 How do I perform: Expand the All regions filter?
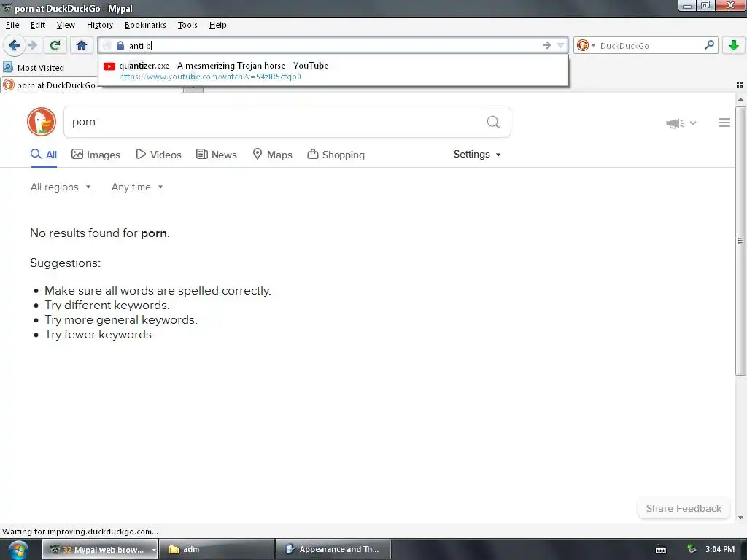tap(61, 187)
